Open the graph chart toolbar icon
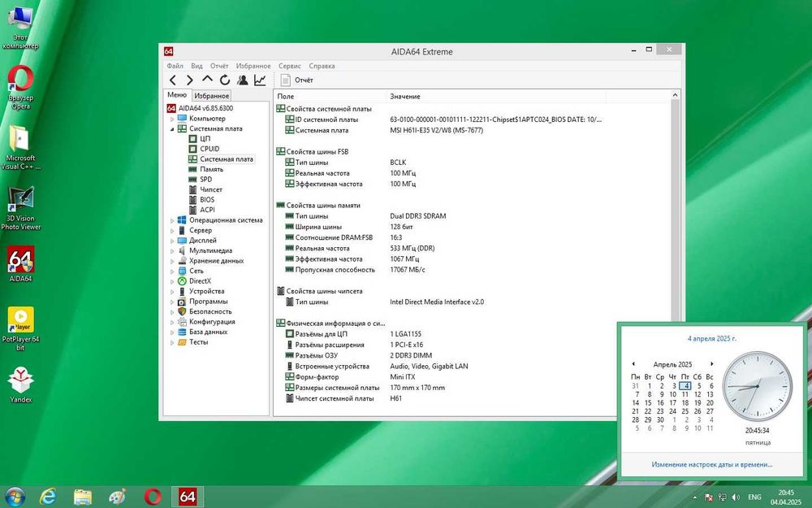 (260, 80)
